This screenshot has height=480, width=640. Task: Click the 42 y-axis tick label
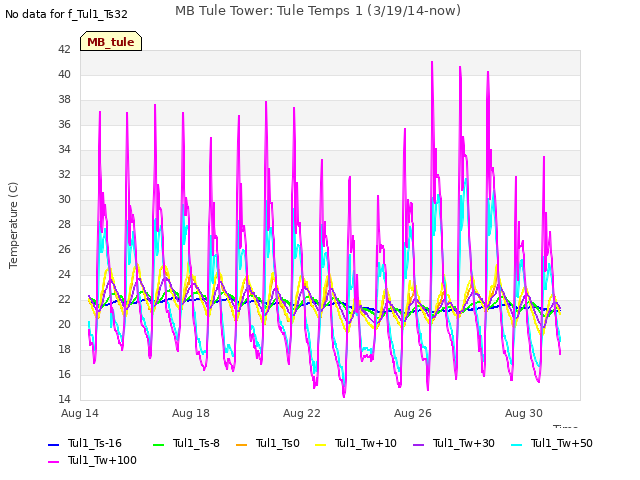[64, 49]
